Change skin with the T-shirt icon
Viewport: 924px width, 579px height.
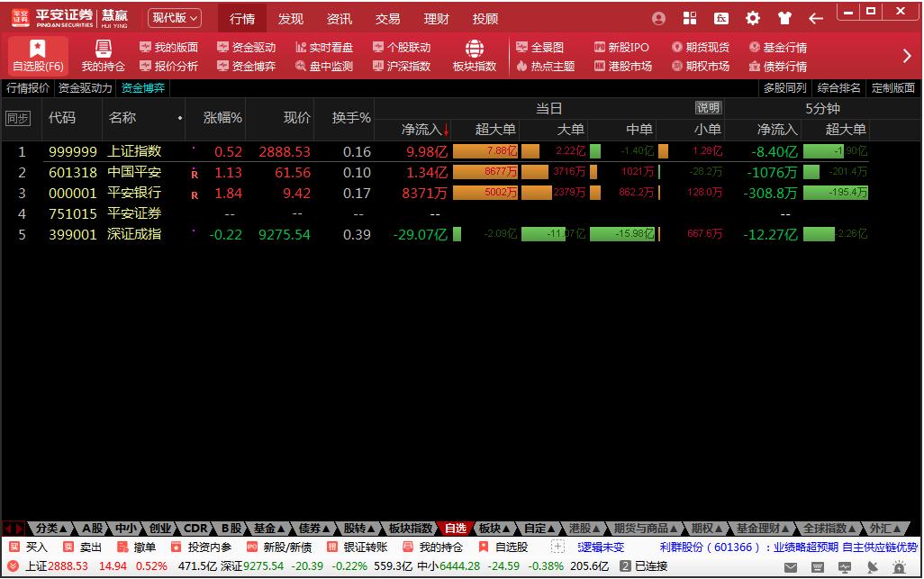coord(784,19)
